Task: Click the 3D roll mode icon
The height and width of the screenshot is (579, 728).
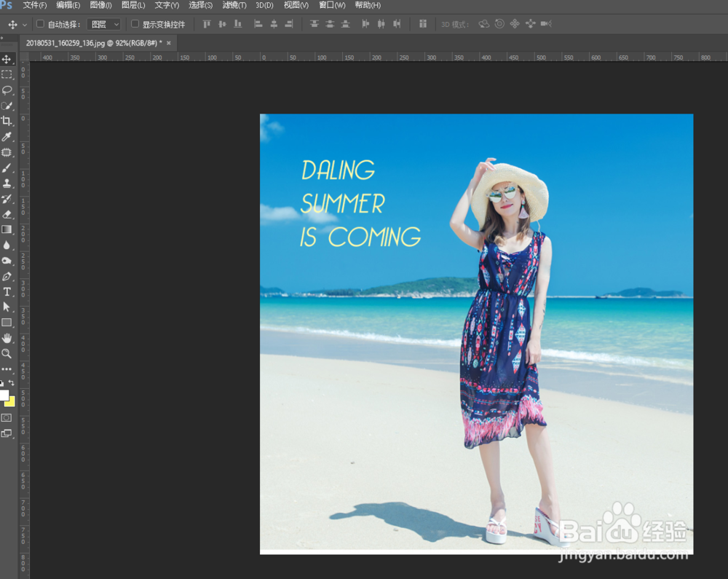Action: pos(499,24)
